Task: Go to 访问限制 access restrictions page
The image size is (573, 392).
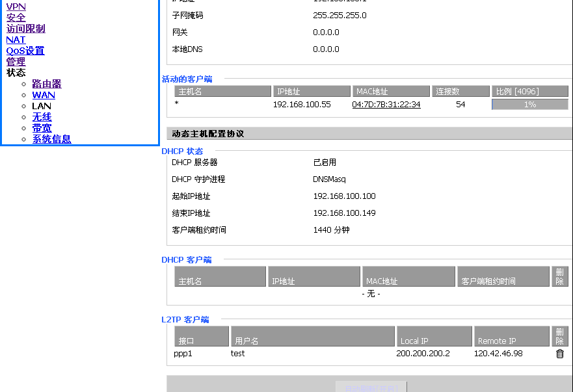Action: (x=25, y=29)
